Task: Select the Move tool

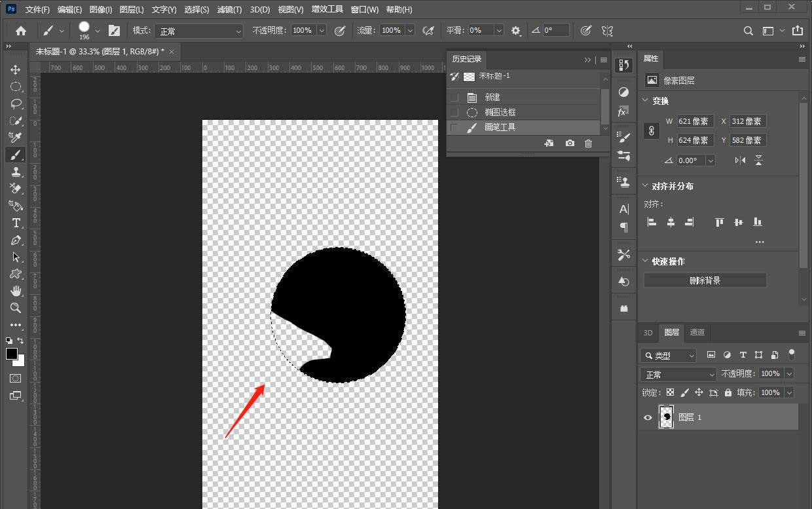Action: click(x=16, y=69)
